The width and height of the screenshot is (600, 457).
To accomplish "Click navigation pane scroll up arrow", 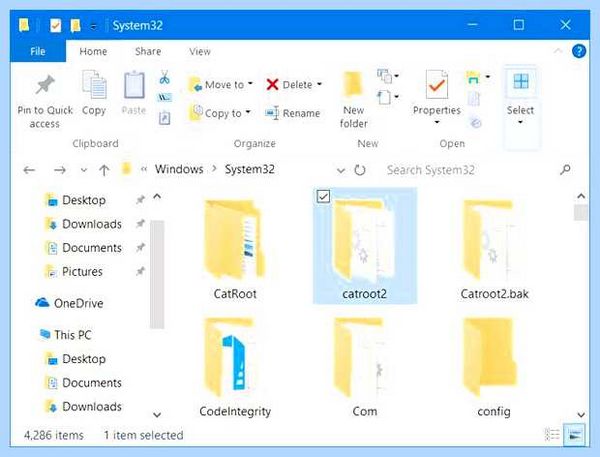I will pos(157,197).
